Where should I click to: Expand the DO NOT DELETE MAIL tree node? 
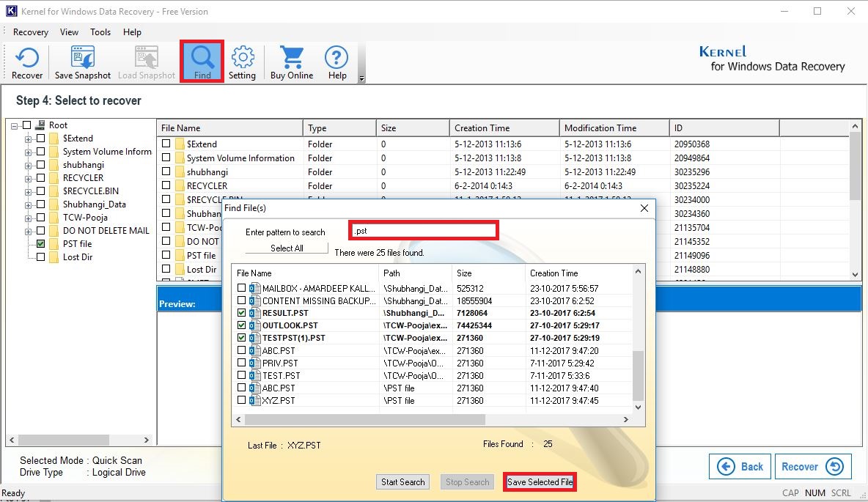coord(29,232)
